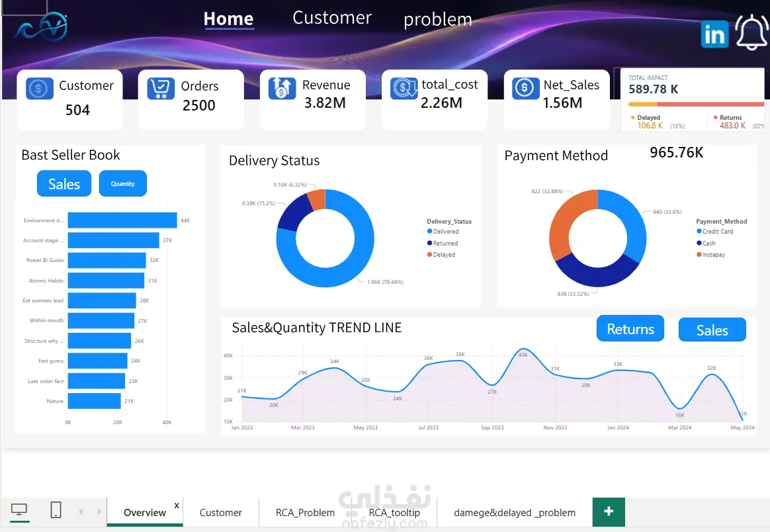
Task: Switch to the damege&delayed _problem tab
Action: coord(514,512)
